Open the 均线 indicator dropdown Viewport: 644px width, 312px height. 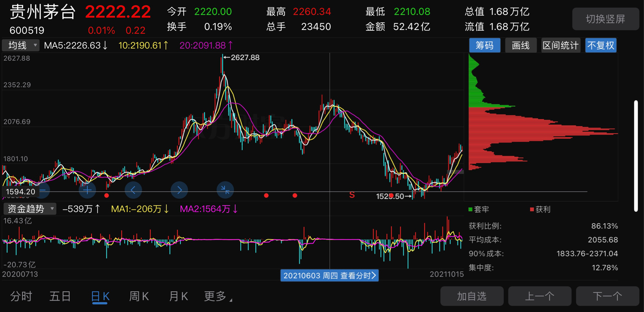[x=21, y=45]
